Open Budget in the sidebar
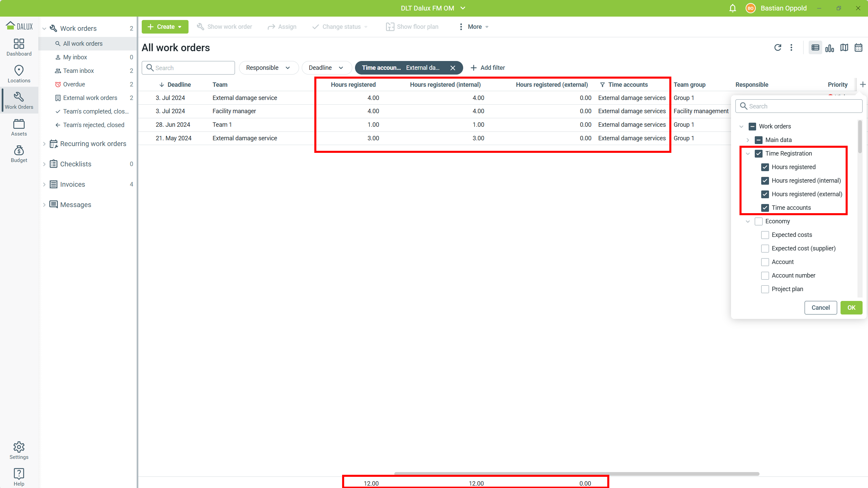Viewport: 868px width, 488px height. click(19, 154)
